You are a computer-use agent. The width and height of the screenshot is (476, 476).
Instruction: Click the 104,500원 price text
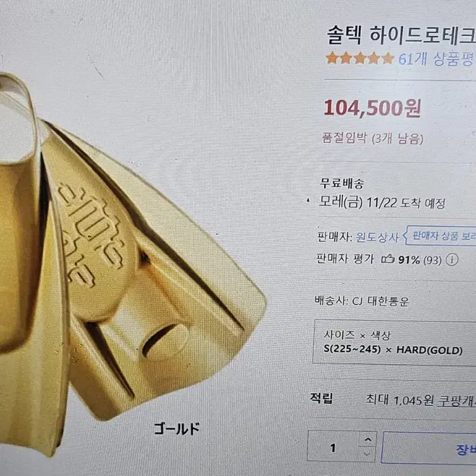pyautogui.click(x=372, y=108)
